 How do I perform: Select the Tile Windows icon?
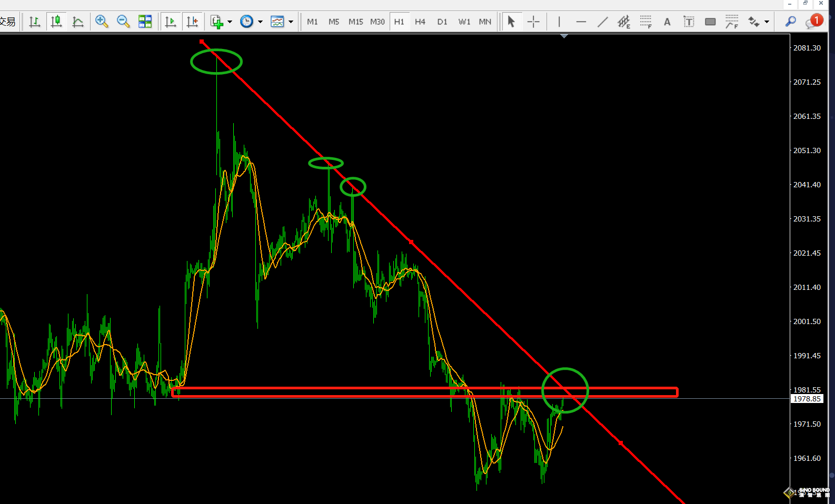tap(145, 22)
